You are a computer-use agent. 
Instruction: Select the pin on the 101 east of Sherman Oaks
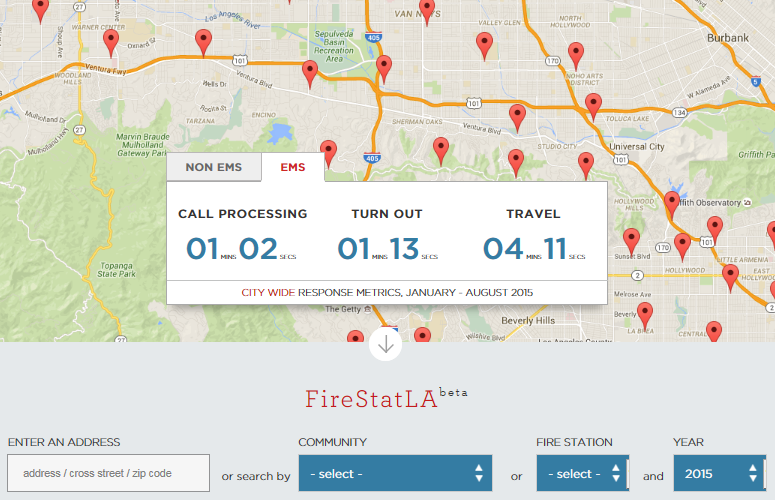tap(517, 119)
